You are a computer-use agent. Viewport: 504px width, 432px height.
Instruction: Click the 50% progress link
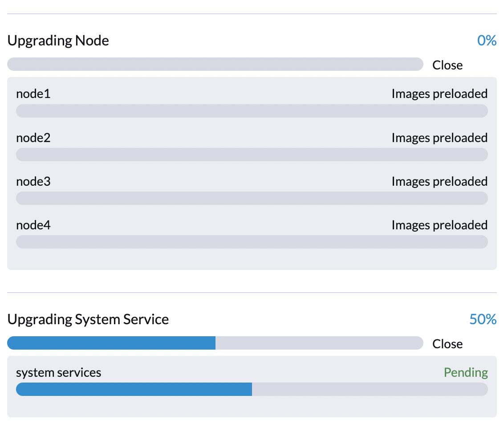[x=483, y=319]
